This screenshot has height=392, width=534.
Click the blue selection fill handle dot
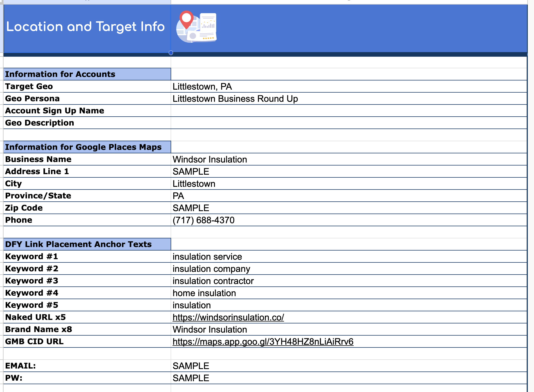pos(171,53)
